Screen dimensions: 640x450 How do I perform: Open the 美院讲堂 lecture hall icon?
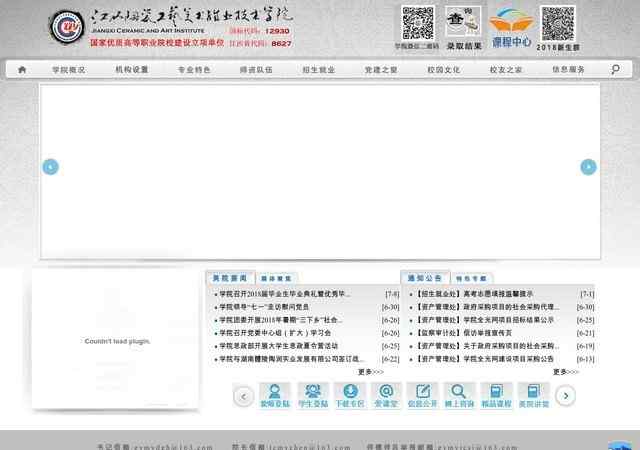click(x=533, y=395)
